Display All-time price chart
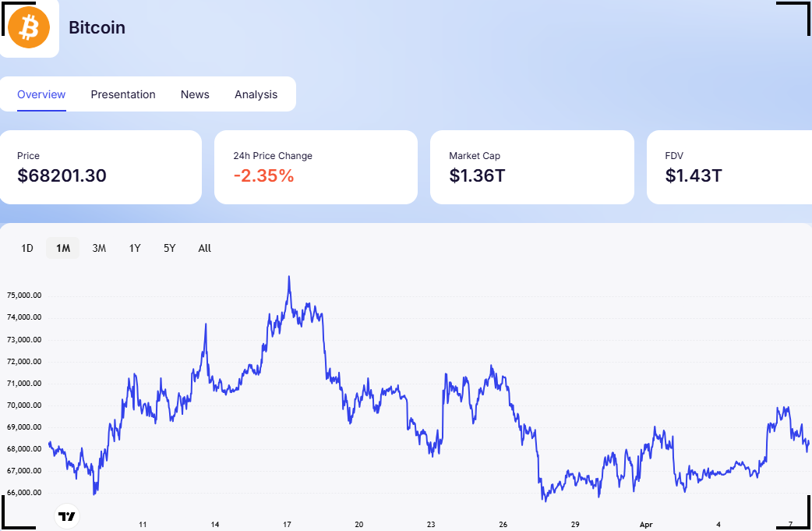This screenshot has width=812, height=531. click(x=204, y=248)
